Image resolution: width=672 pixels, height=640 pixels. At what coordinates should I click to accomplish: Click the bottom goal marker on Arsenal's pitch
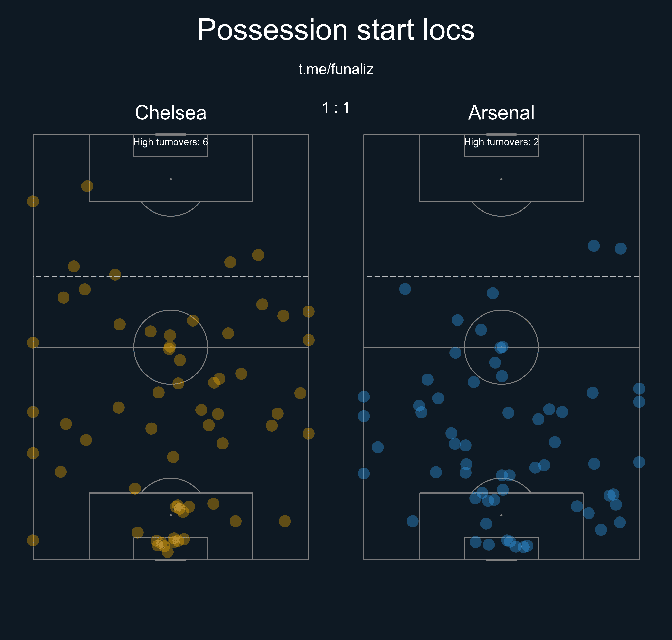[x=501, y=560]
